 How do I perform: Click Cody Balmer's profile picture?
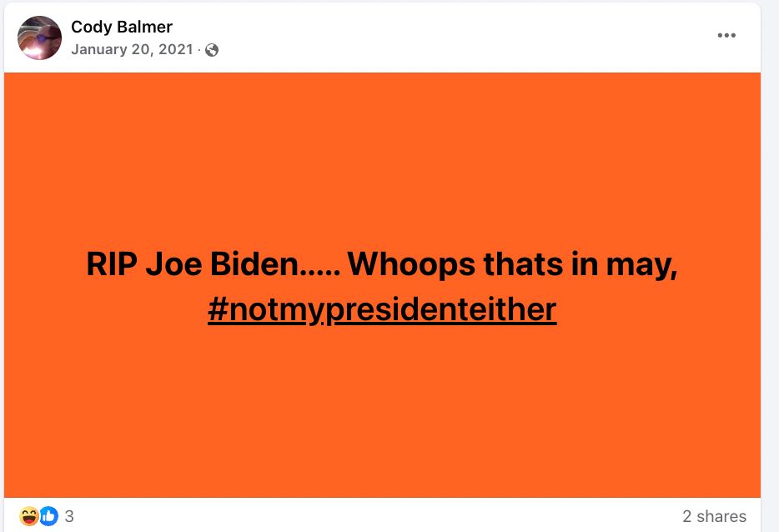(38, 38)
